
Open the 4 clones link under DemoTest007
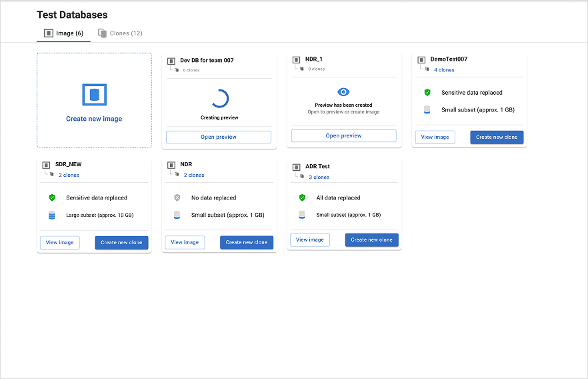pos(444,70)
